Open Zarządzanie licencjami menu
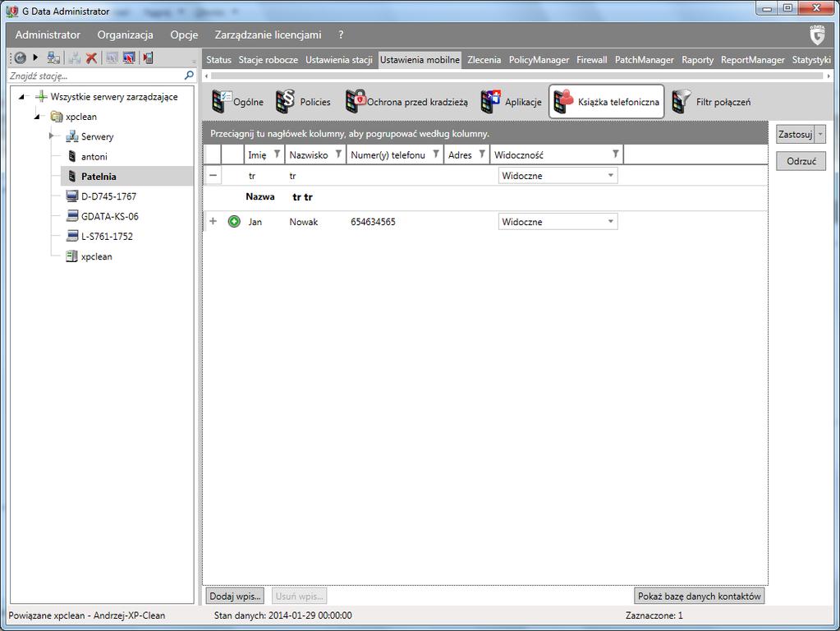 (x=268, y=35)
